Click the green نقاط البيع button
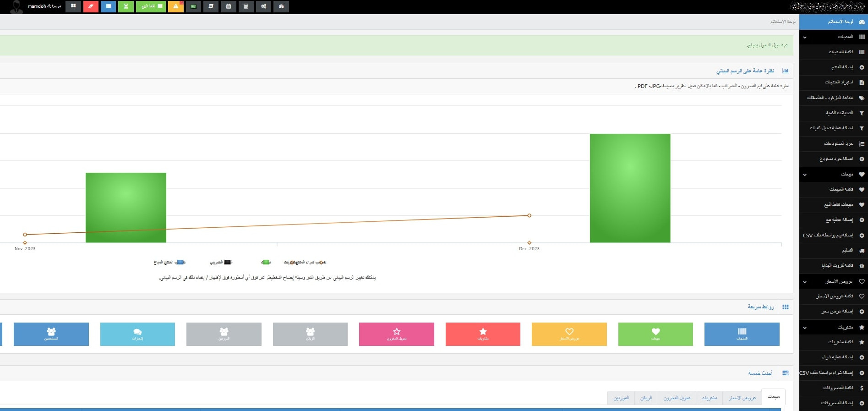The height and width of the screenshot is (411, 868). [x=151, y=6]
